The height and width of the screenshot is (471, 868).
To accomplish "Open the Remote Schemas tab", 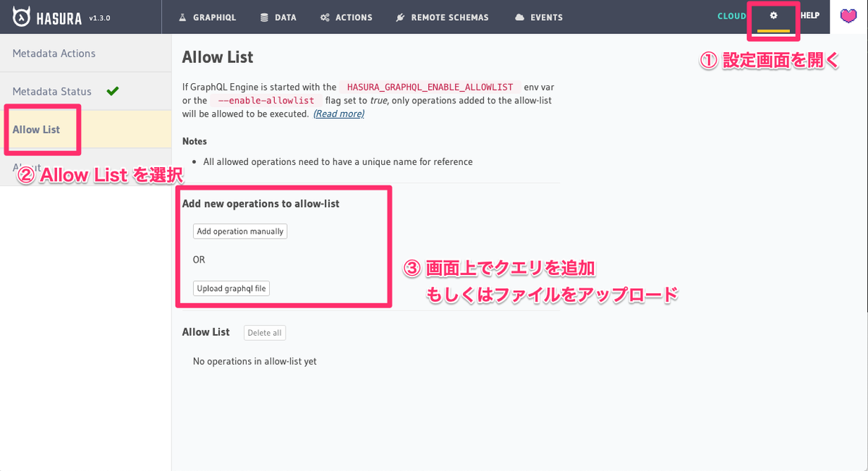I will 443,17.
